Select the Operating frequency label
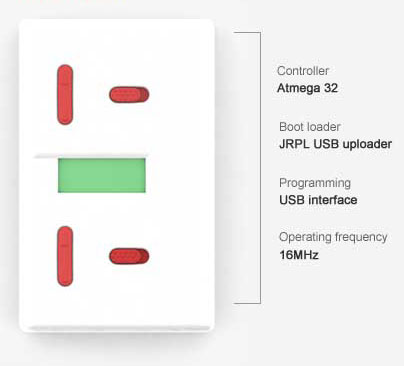 (333, 237)
